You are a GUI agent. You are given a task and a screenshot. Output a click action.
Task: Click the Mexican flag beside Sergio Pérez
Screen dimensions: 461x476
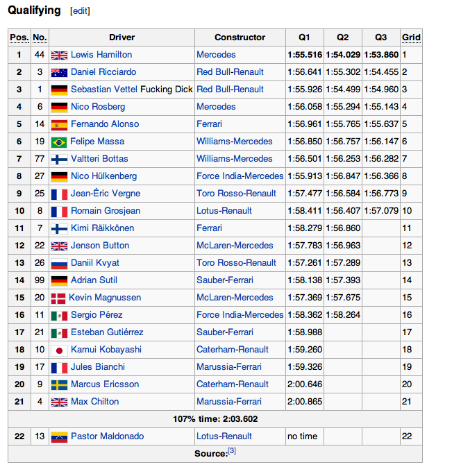59,315
